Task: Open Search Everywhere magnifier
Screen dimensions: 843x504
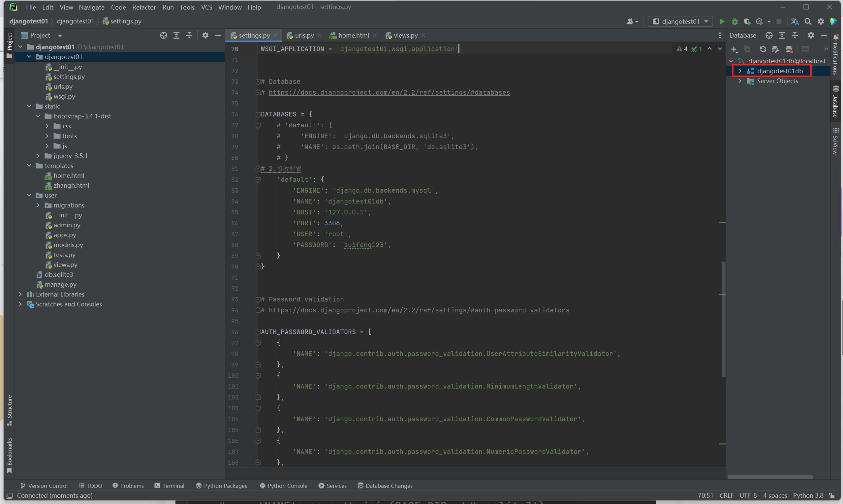Action: (x=808, y=21)
